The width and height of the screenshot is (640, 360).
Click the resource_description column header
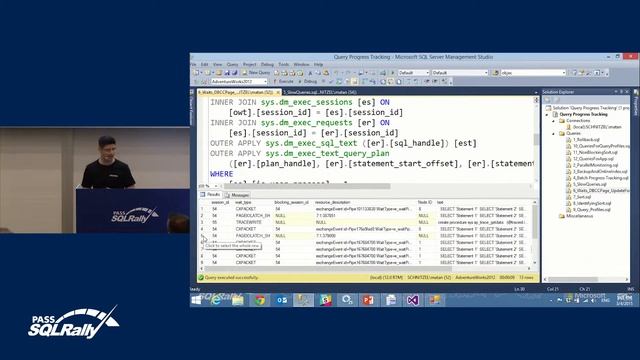(x=333, y=202)
